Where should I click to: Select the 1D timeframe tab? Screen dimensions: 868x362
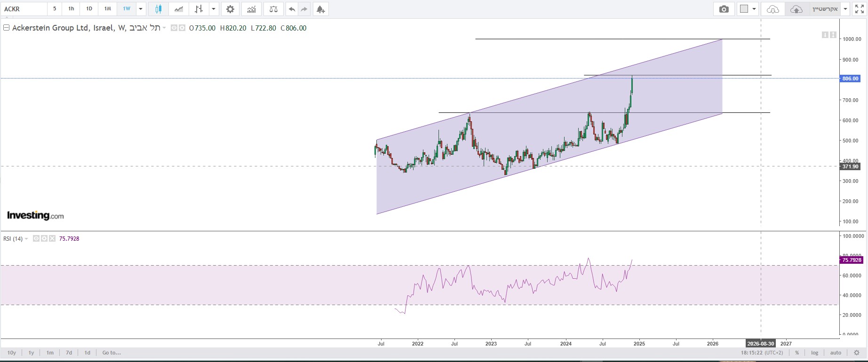pos(89,9)
